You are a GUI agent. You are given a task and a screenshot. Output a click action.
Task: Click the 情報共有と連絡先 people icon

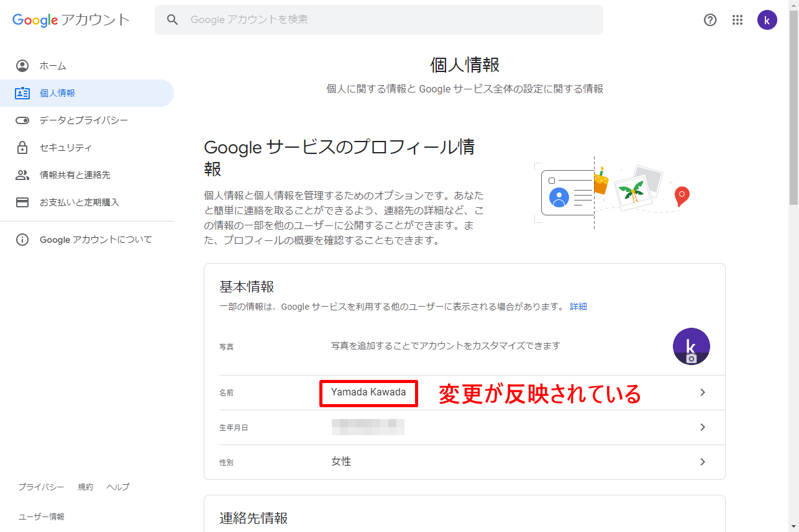[22, 175]
